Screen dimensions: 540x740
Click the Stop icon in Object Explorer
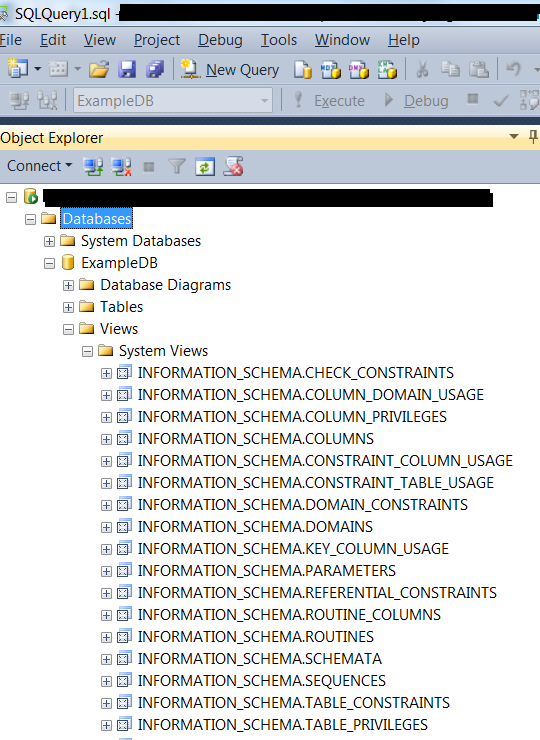click(149, 167)
